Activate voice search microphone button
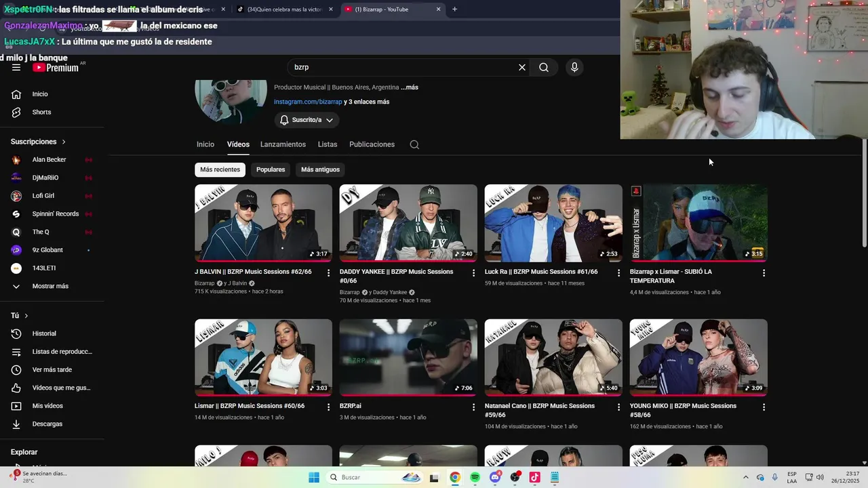The height and width of the screenshot is (488, 868). [574, 67]
